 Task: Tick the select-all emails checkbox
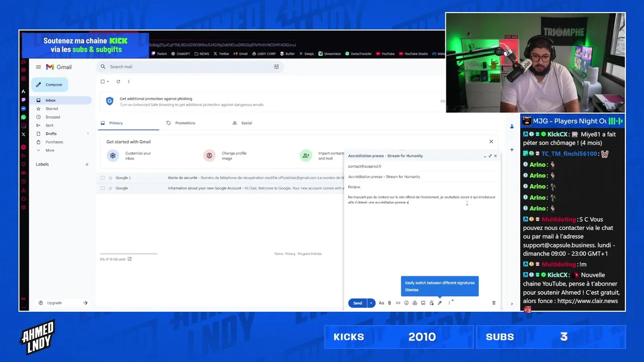(x=103, y=81)
